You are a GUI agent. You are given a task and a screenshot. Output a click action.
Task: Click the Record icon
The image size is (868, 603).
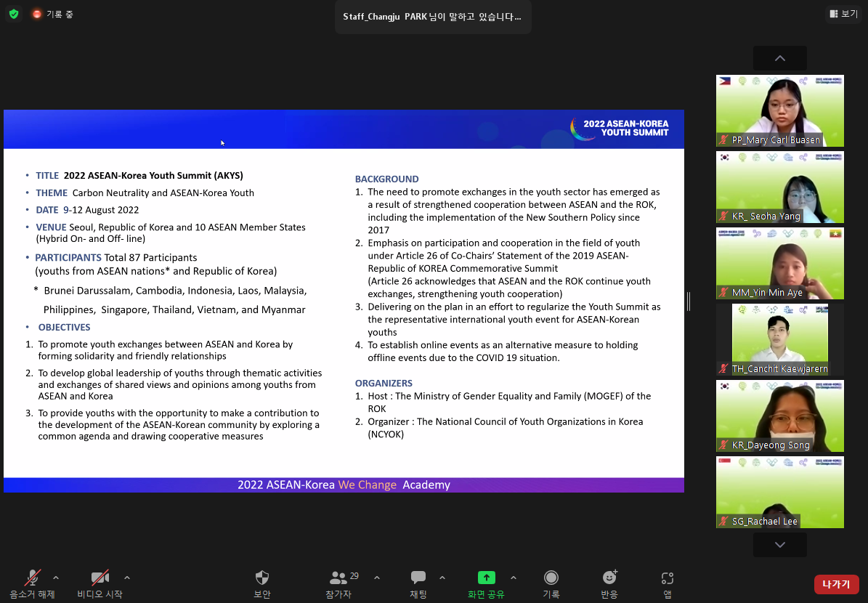551,578
